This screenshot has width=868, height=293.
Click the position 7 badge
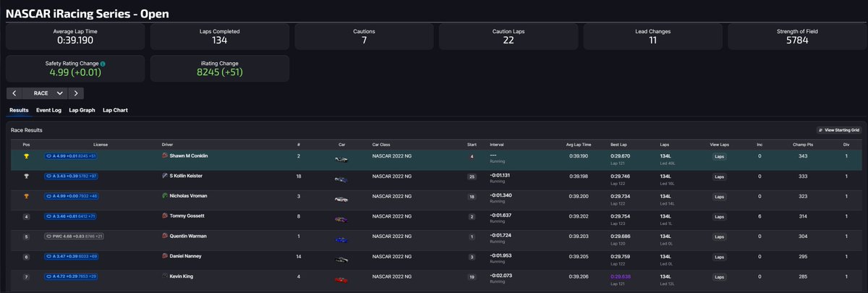tap(26, 276)
